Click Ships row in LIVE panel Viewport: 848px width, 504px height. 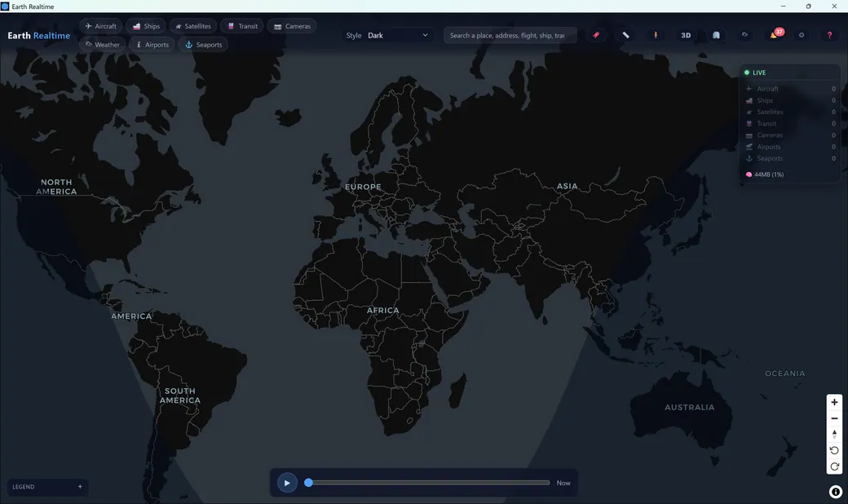pos(790,100)
